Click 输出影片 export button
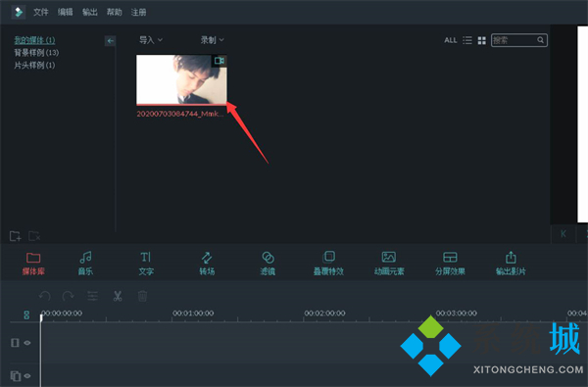The width and height of the screenshot is (588, 387). [x=511, y=264]
